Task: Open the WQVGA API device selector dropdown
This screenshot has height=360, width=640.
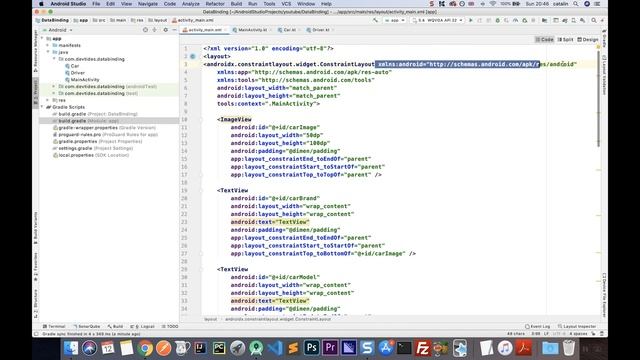Action: tap(437, 20)
